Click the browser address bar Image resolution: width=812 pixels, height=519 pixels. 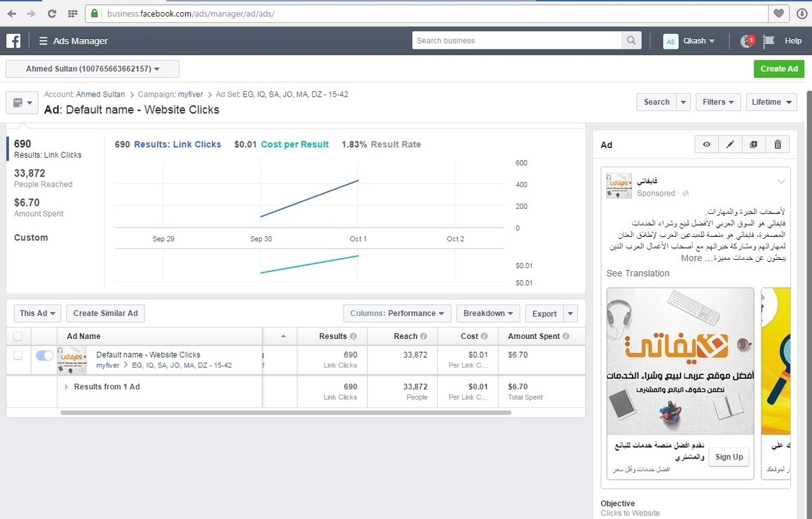[428, 14]
